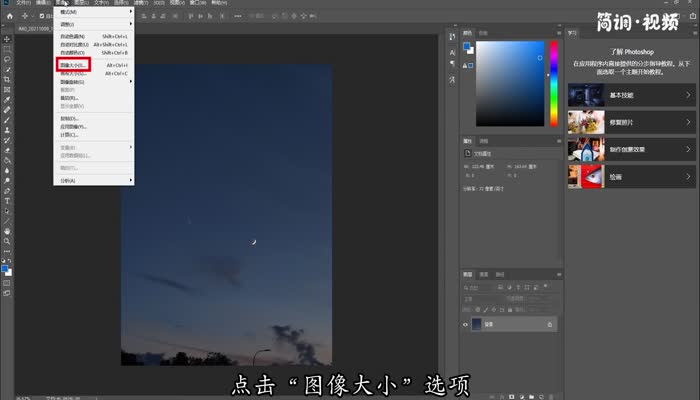
Task: Click the 图像大小 menu option
Action: [73, 65]
